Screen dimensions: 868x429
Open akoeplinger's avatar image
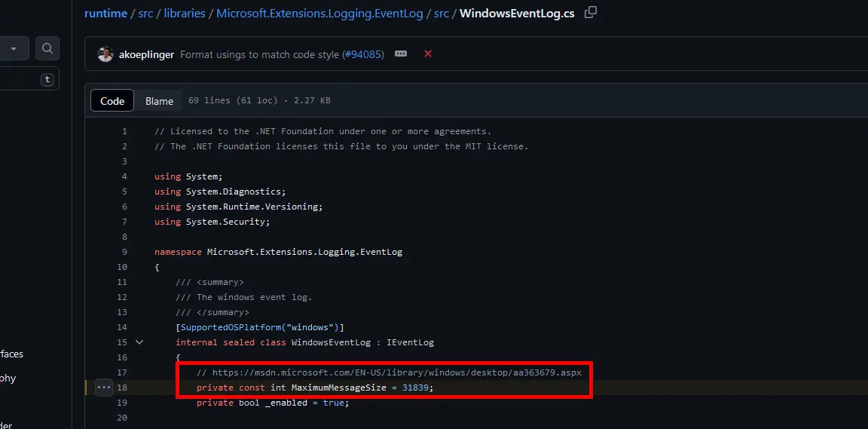[105, 54]
